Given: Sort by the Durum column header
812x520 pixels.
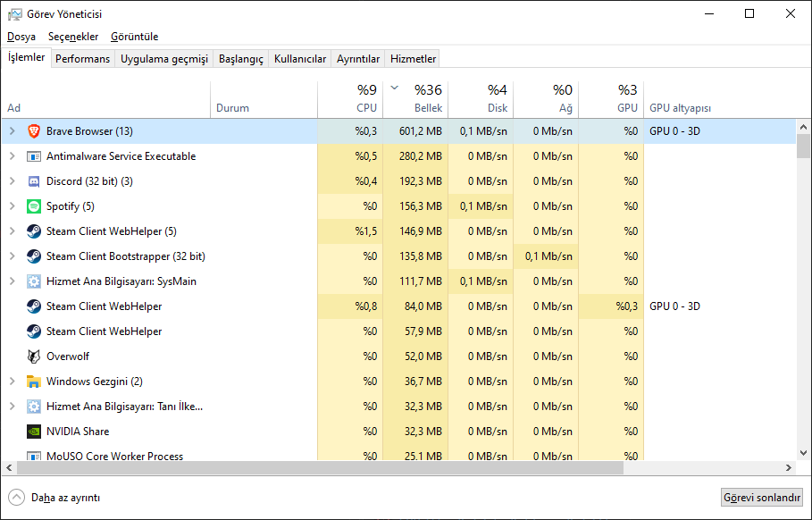Looking at the screenshot, I should (x=264, y=100).
